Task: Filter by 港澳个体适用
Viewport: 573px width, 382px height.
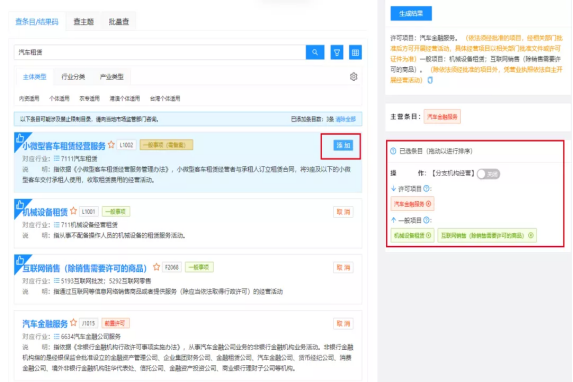Action: coord(125,98)
